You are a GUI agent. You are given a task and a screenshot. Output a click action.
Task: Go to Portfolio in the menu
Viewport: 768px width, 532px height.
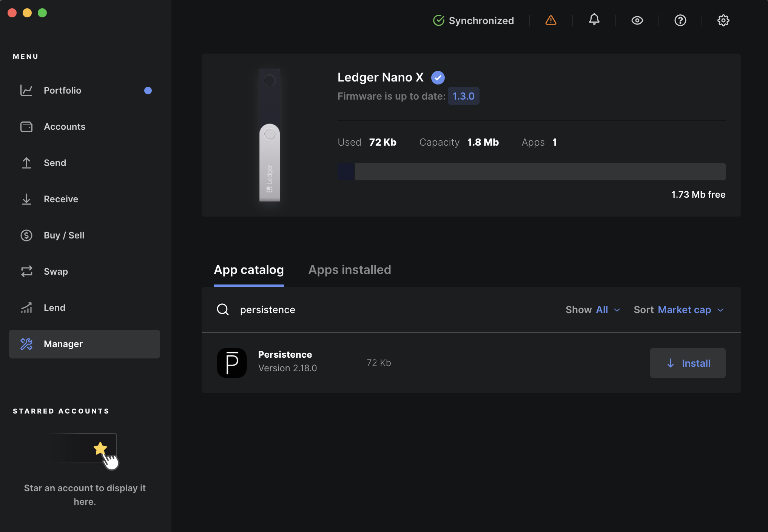(85, 91)
